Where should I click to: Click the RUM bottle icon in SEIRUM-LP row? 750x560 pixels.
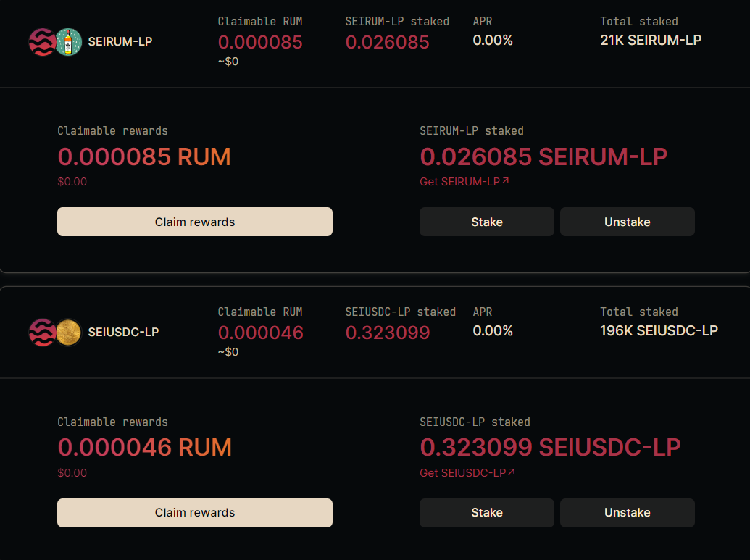pos(69,42)
